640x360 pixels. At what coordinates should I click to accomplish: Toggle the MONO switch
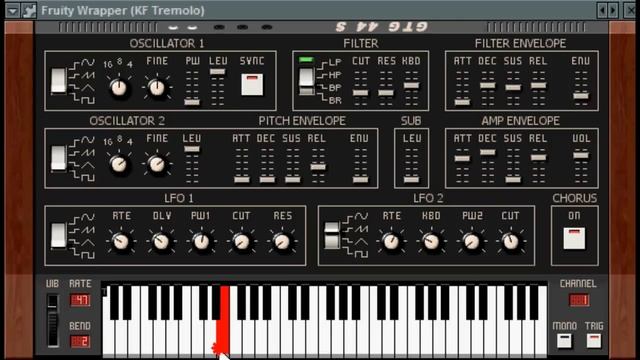coord(564,341)
